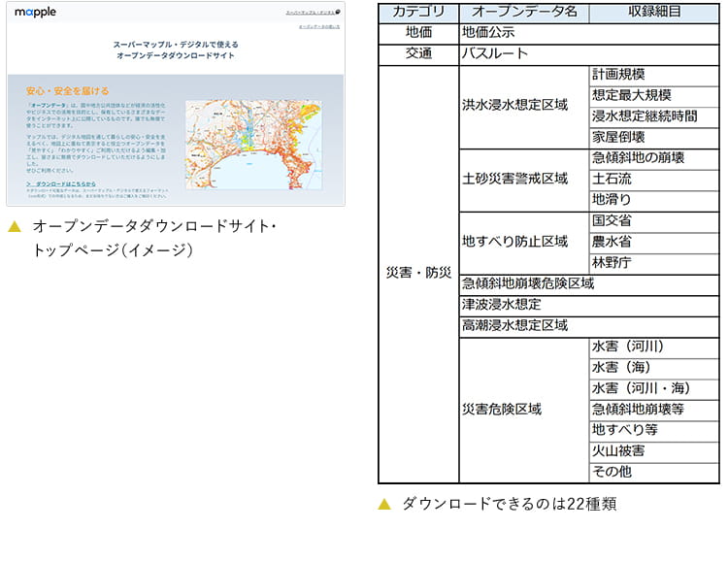Image resolution: width=728 pixels, height=562 pixels.
Task: Select the 津波浸水想定 row
Action: 589,306
